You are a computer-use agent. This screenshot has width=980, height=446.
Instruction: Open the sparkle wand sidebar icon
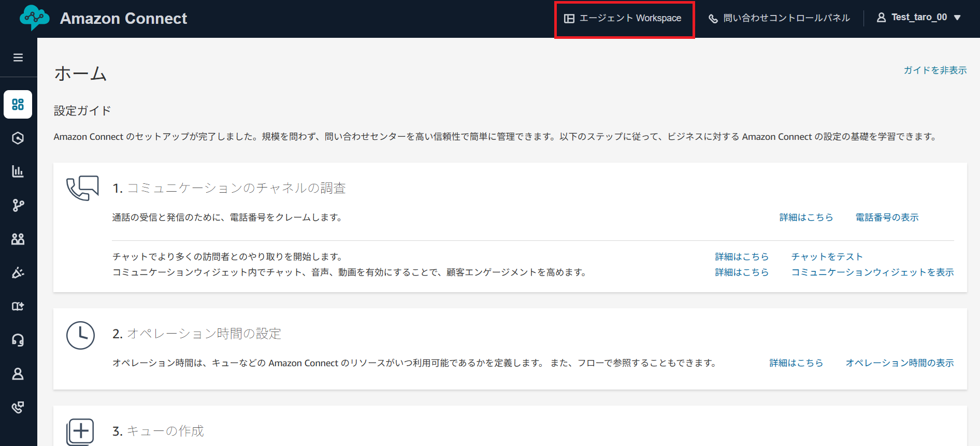click(x=18, y=272)
